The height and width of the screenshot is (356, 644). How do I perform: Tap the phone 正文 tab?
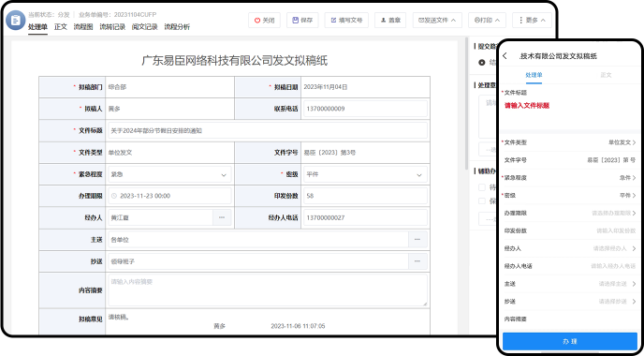[x=606, y=75]
